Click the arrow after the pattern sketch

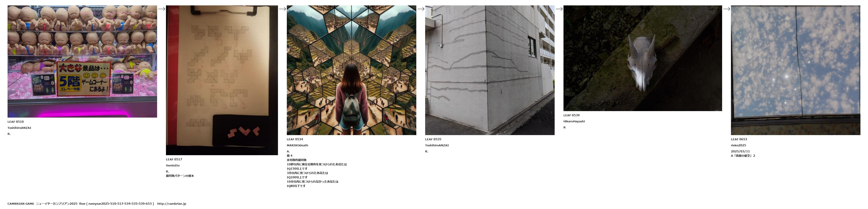tap(282, 9)
